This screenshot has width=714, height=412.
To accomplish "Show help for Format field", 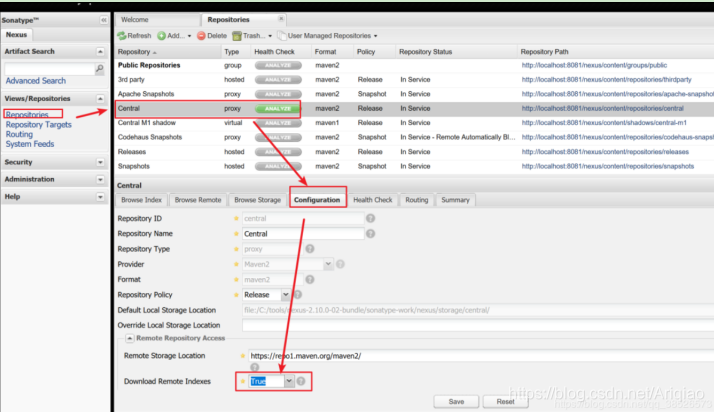I will [x=310, y=280].
